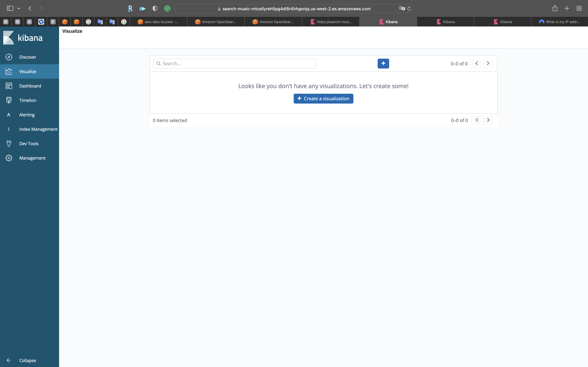Open Index Management in sidebar
588x367 pixels.
tap(38, 129)
